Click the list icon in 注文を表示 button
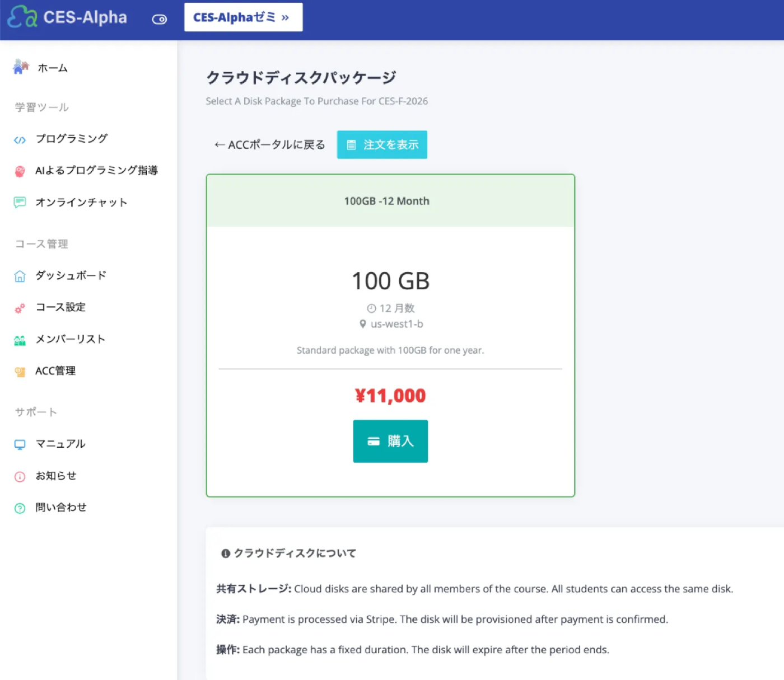Image resolution: width=784 pixels, height=680 pixels. [351, 145]
